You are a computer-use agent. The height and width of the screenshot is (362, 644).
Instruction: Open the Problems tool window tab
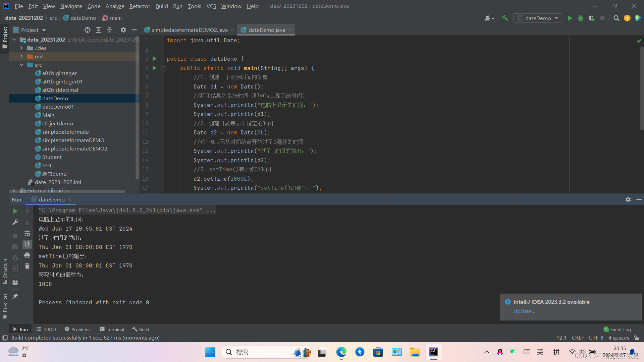click(77, 329)
